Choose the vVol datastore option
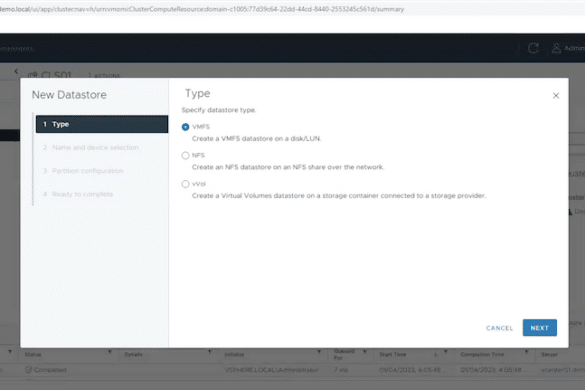This screenshot has height=390, width=585. click(x=185, y=184)
